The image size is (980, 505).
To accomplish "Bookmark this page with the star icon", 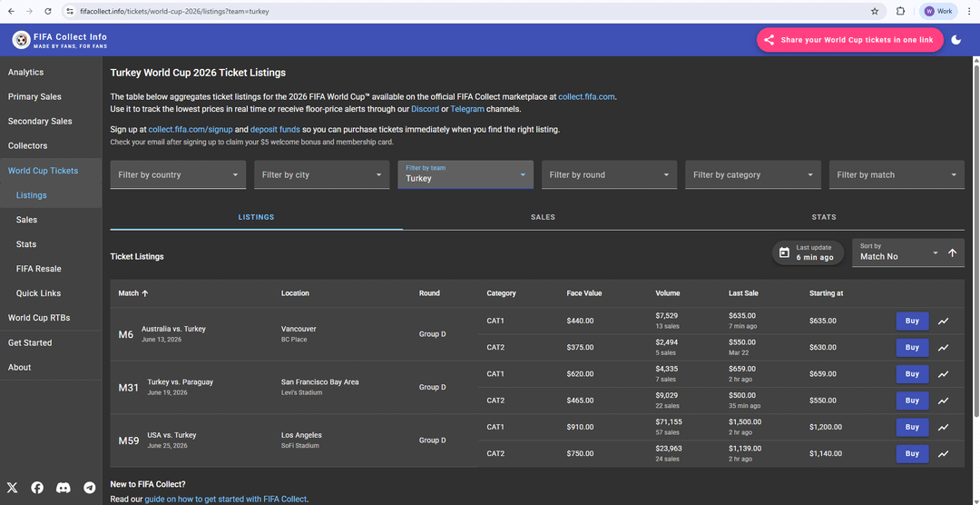I will (x=875, y=12).
